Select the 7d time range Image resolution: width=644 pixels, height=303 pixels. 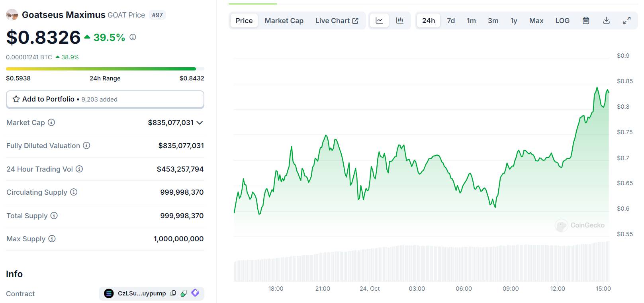pyautogui.click(x=451, y=21)
